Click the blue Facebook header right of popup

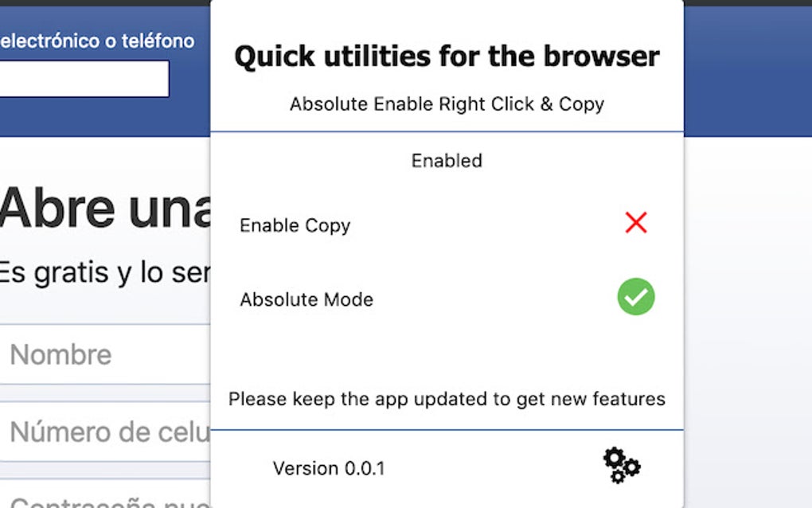click(747, 72)
